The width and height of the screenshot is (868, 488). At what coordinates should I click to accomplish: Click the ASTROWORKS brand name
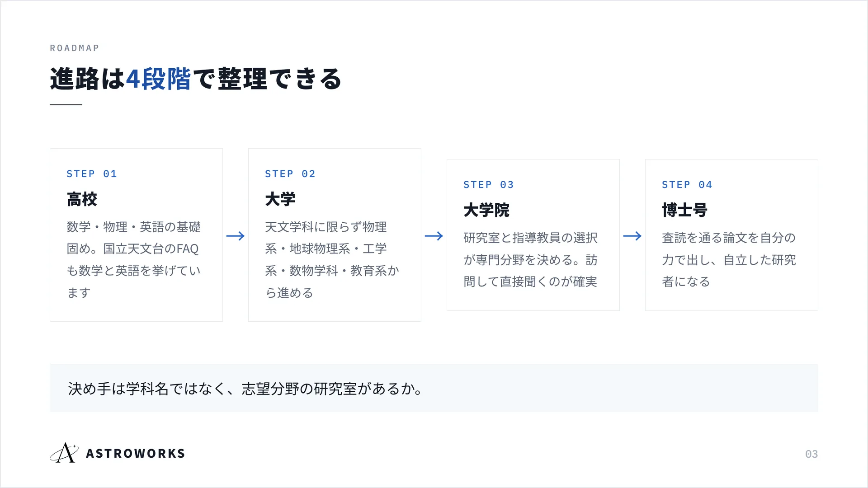(x=136, y=453)
